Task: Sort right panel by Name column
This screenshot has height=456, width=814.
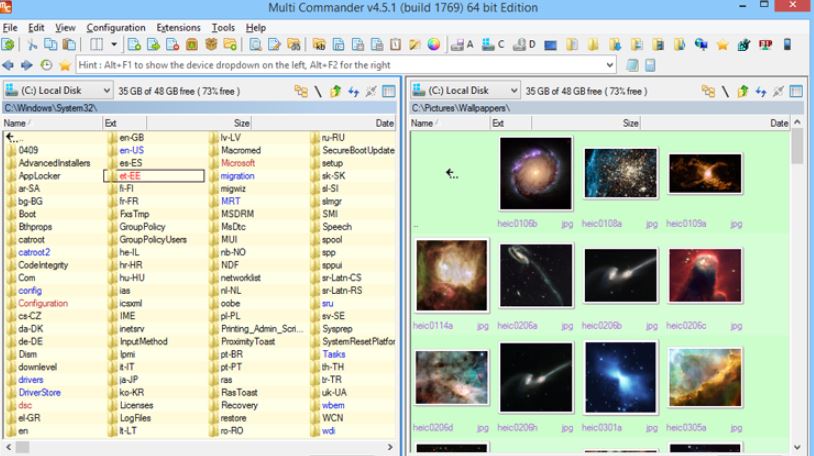Action: pyautogui.click(x=450, y=123)
